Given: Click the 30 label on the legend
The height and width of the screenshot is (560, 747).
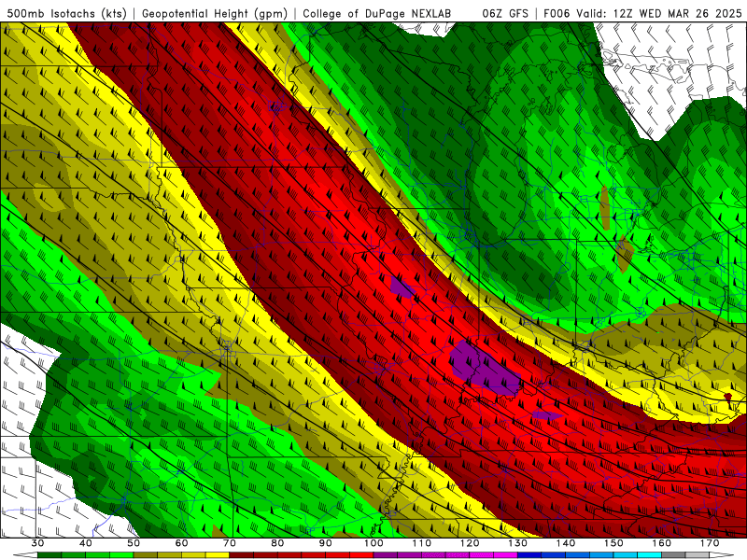Looking at the screenshot, I should (37, 543).
